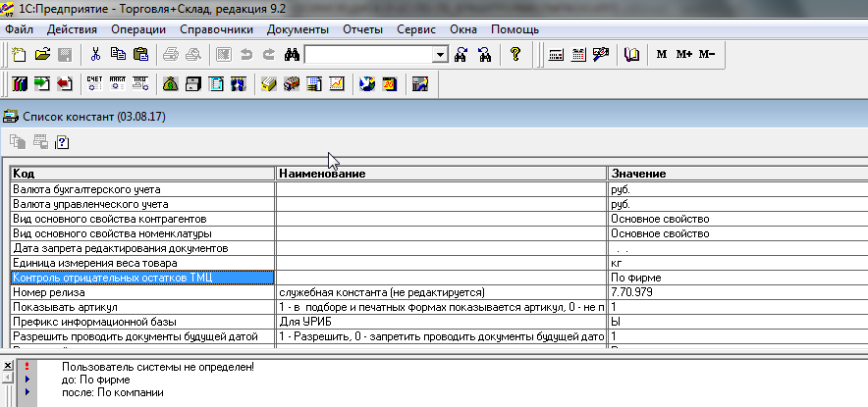Viewport: 868px width, 407px height.
Task: Click message line после: По компании
Action: 112,392
